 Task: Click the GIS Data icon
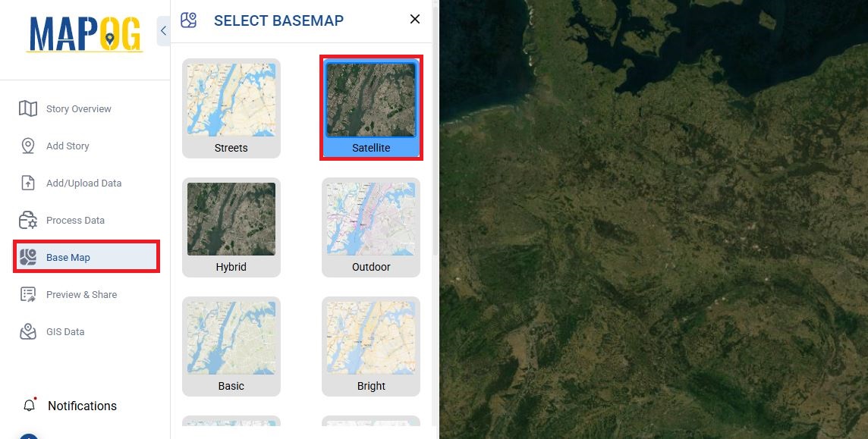tap(28, 332)
